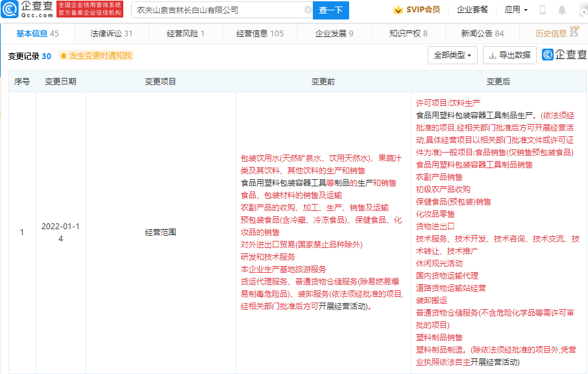588x374 pixels.
Task: Switch to 经营风险 tab
Action: 186,33
